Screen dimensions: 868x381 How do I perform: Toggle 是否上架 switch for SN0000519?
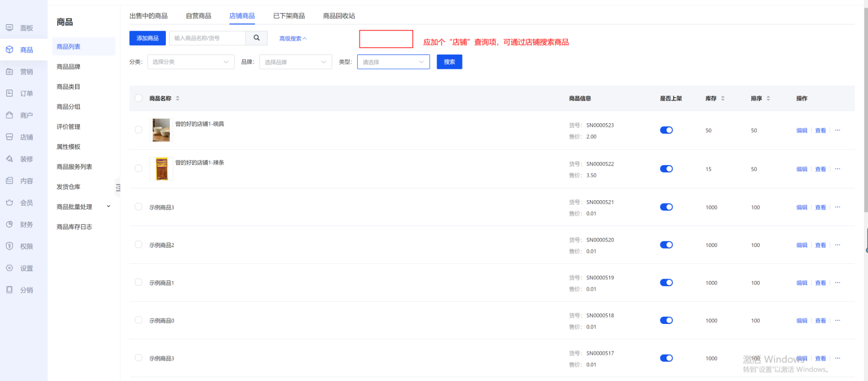coord(667,283)
